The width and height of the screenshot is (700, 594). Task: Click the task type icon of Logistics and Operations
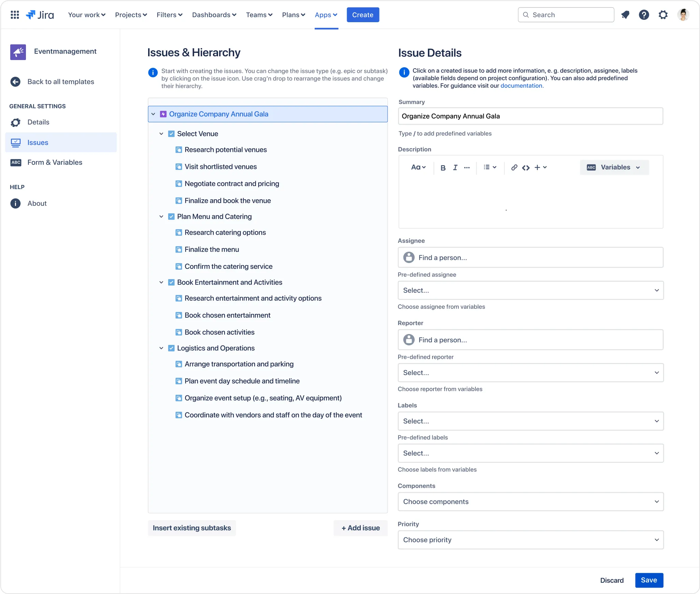(171, 348)
